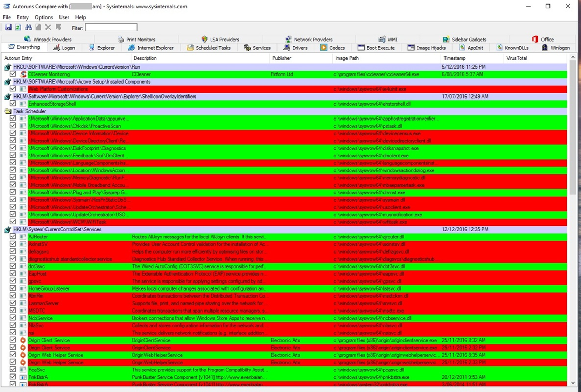The image size is (581, 392).
Task: Select the NlaSvc service row
Action: 285,325
